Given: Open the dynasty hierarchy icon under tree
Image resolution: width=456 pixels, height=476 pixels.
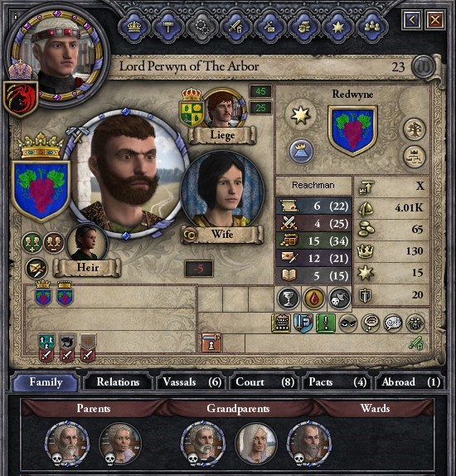Looking at the screenshot, I should click(415, 157).
